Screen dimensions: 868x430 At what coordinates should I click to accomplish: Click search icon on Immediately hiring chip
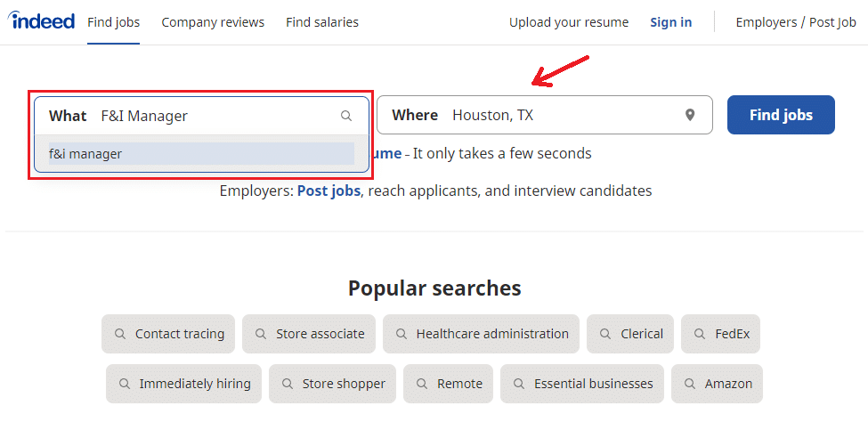124,384
